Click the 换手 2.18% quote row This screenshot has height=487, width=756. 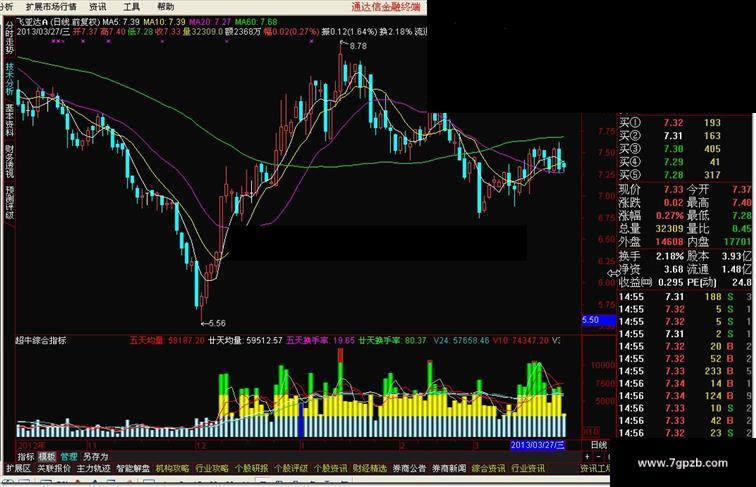click(x=651, y=256)
